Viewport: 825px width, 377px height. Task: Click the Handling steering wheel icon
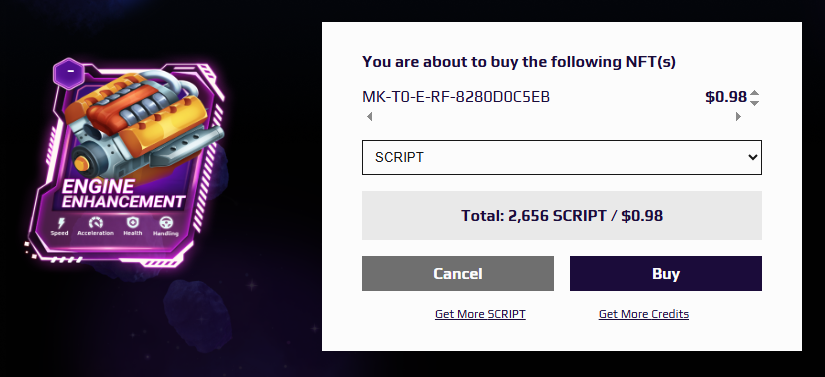pos(166,222)
